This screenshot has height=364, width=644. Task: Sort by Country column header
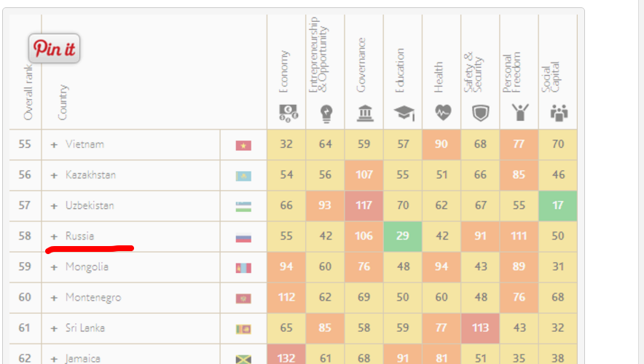coord(63,102)
